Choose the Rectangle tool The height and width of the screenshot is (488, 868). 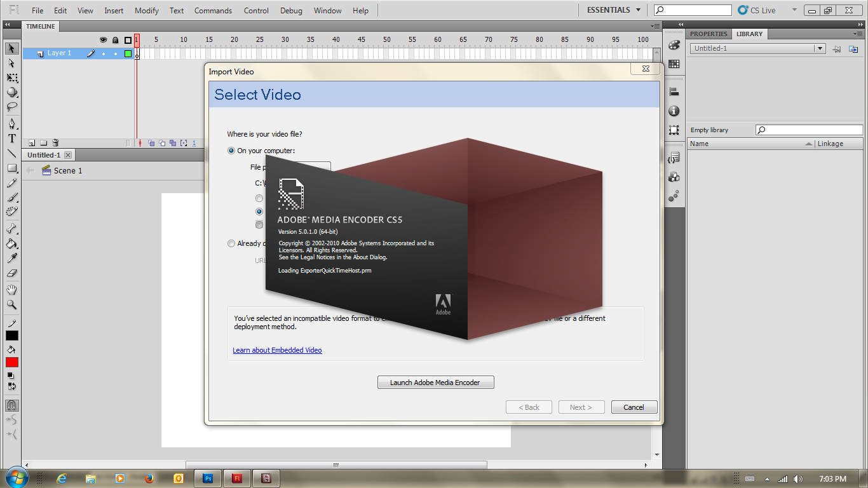pos(12,168)
